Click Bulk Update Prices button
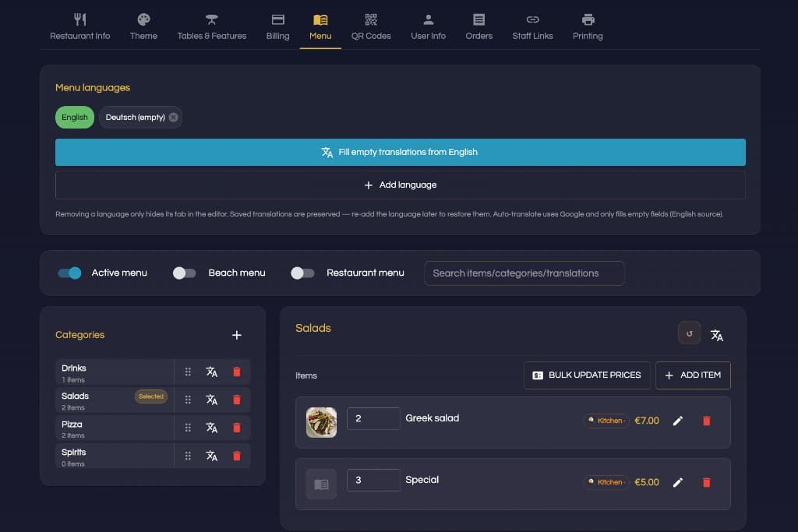 (x=587, y=375)
